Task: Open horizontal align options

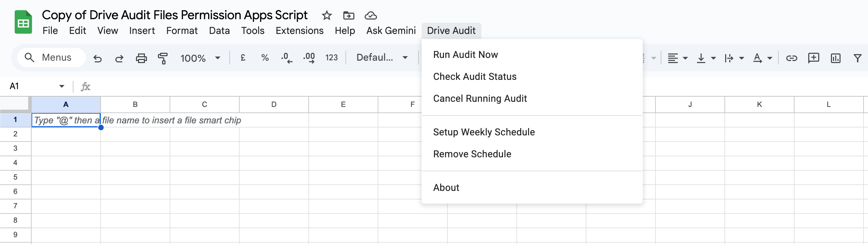Action: coord(677,58)
